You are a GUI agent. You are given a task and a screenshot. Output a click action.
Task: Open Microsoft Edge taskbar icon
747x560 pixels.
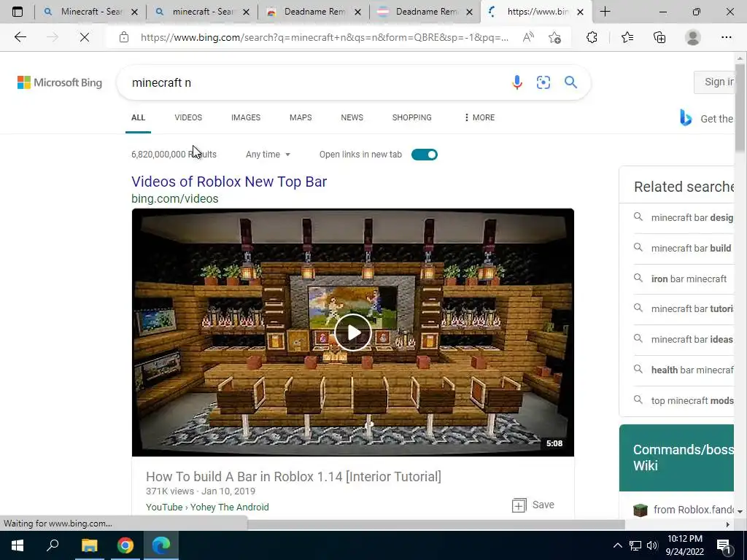(x=161, y=545)
